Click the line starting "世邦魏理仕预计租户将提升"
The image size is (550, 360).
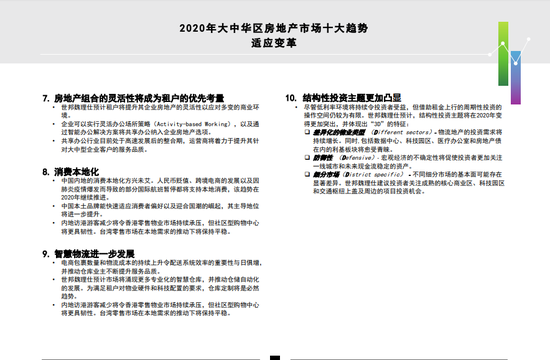tap(160, 107)
